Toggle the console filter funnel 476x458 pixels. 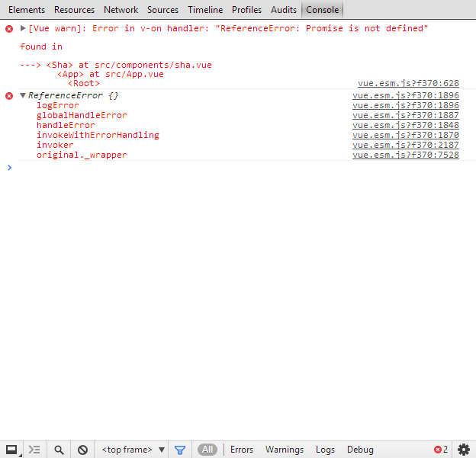click(180, 450)
